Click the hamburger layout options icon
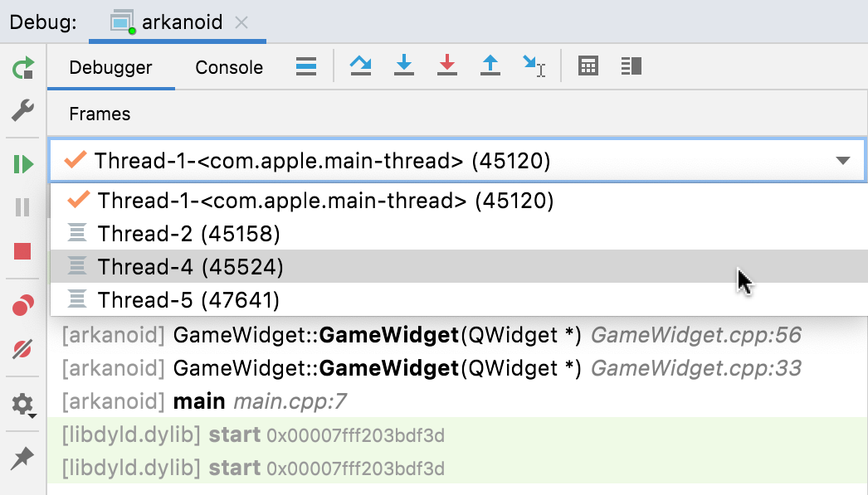 305,66
